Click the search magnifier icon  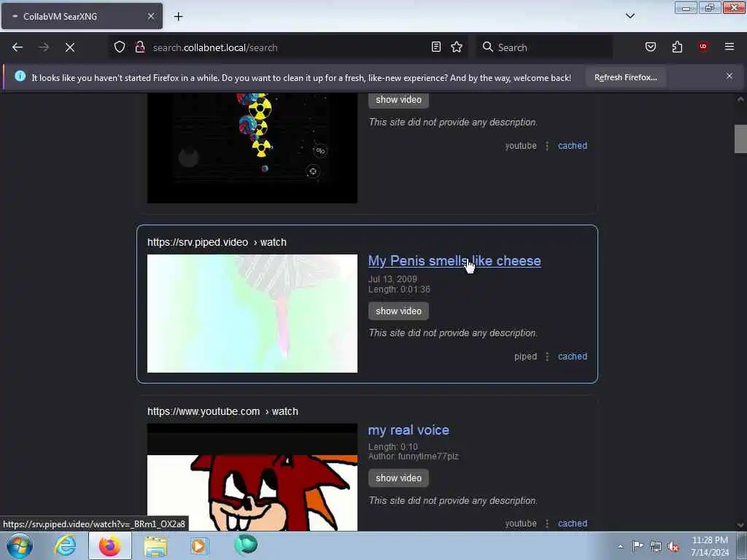(x=487, y=47)
